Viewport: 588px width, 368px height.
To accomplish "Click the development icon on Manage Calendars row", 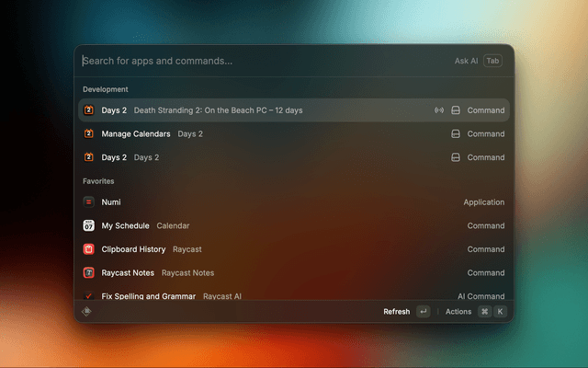I will point(455,134).
